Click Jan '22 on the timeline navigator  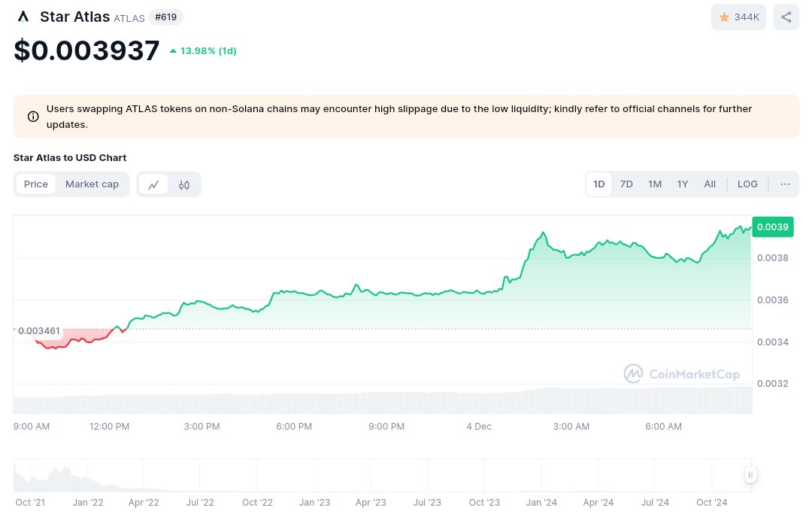point(88,503)
